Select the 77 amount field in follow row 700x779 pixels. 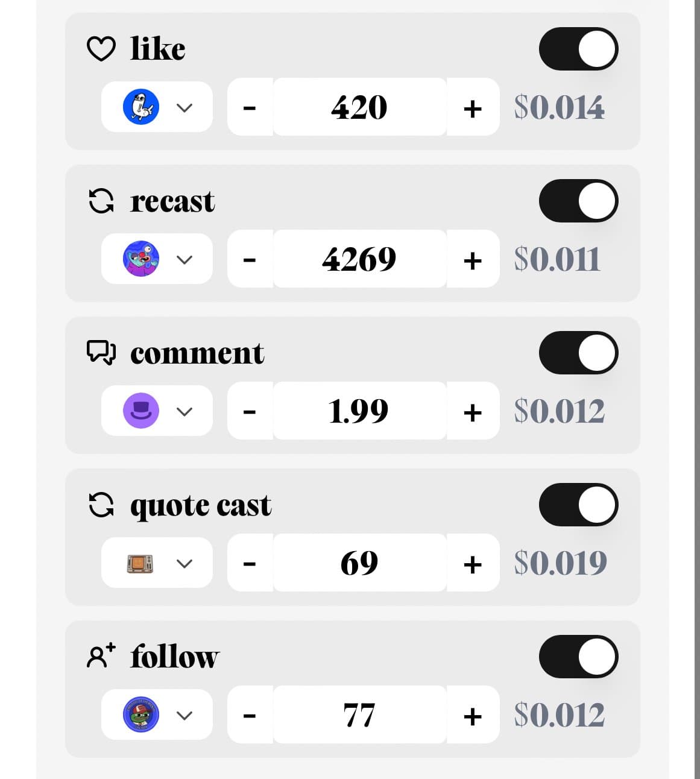coord(359,715)
